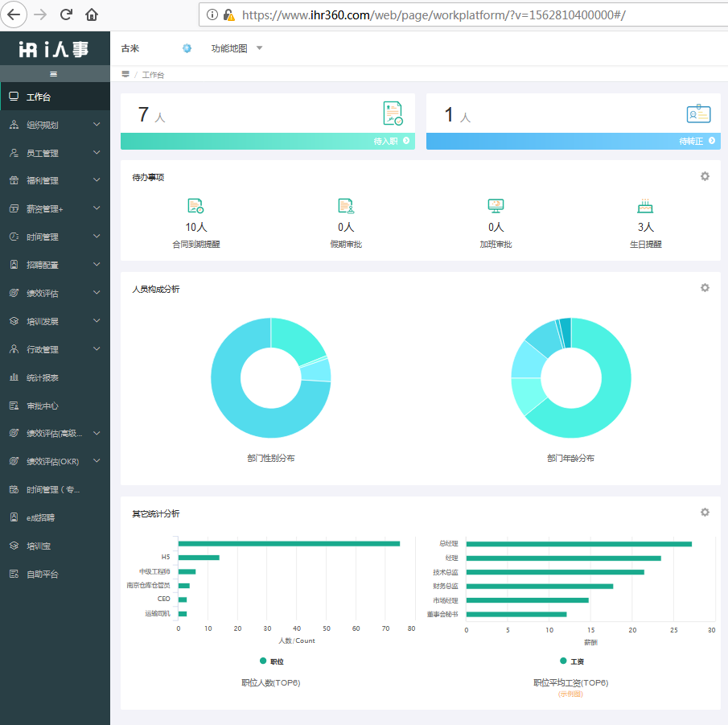Screen dimensions: 728x725
Task: Click the H5 position count bar
Action: click(199, 558)
